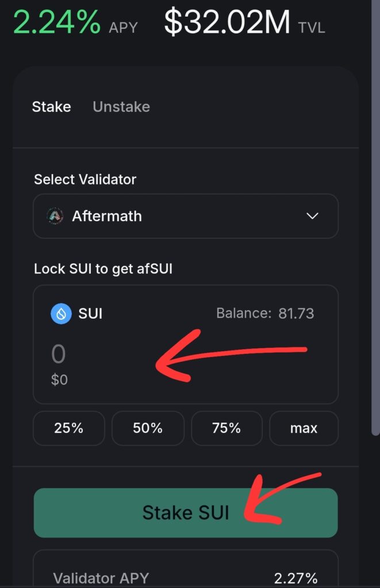Select the 25% amount button

pos(69,428)
